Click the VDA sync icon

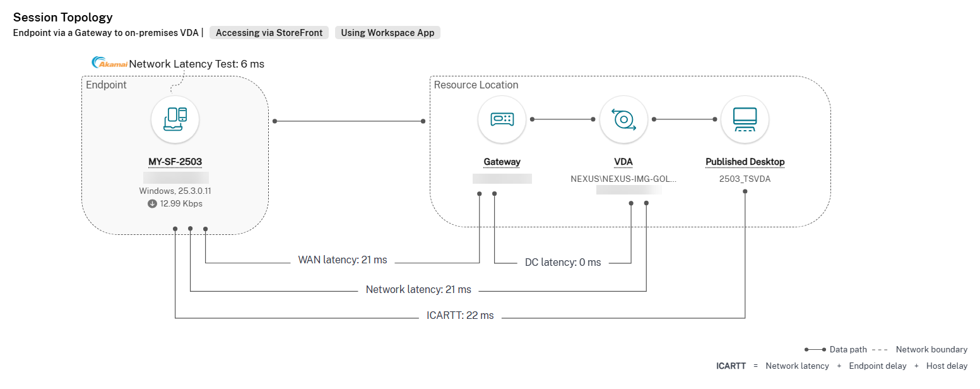(x=623, y=119)
